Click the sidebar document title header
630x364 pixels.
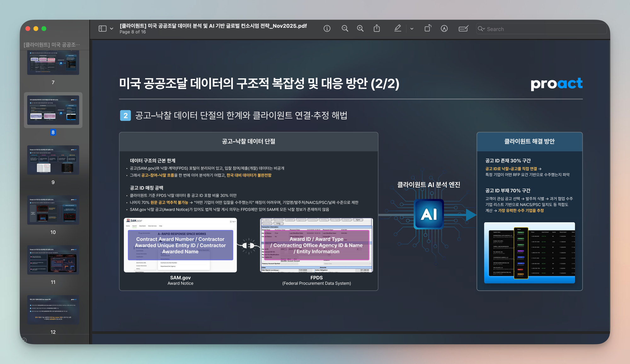pyautogui.click(x=52, y=45)
